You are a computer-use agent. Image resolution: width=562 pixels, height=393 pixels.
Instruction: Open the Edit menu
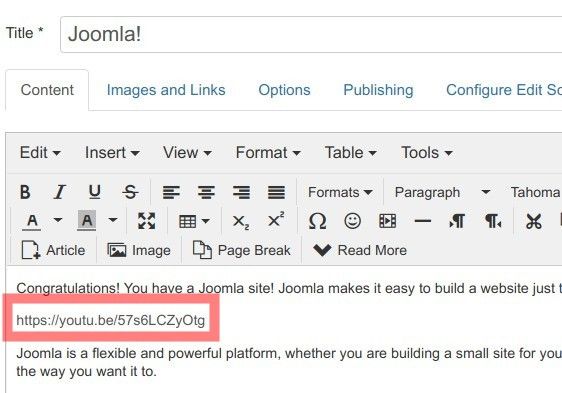(40, 153)
